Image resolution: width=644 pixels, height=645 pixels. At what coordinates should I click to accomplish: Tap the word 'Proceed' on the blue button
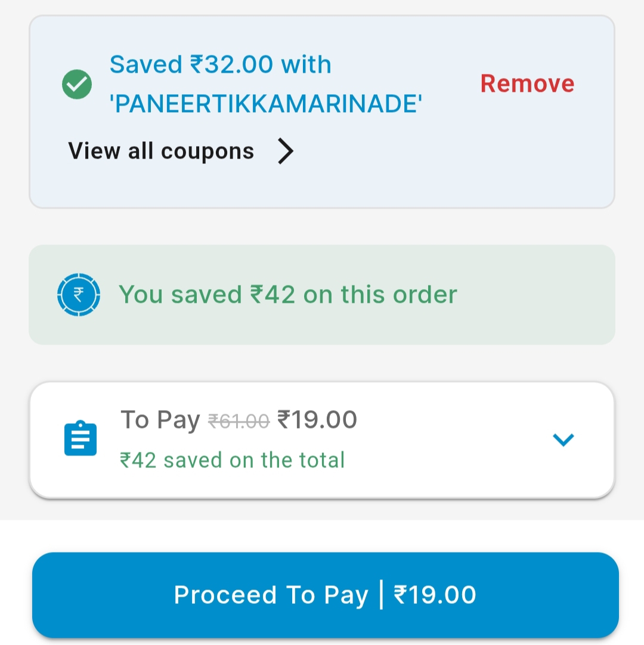click(225, 595)
